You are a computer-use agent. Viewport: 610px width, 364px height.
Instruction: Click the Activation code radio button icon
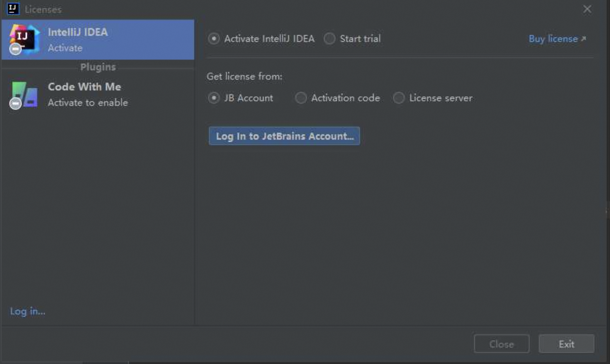point(300,98)
